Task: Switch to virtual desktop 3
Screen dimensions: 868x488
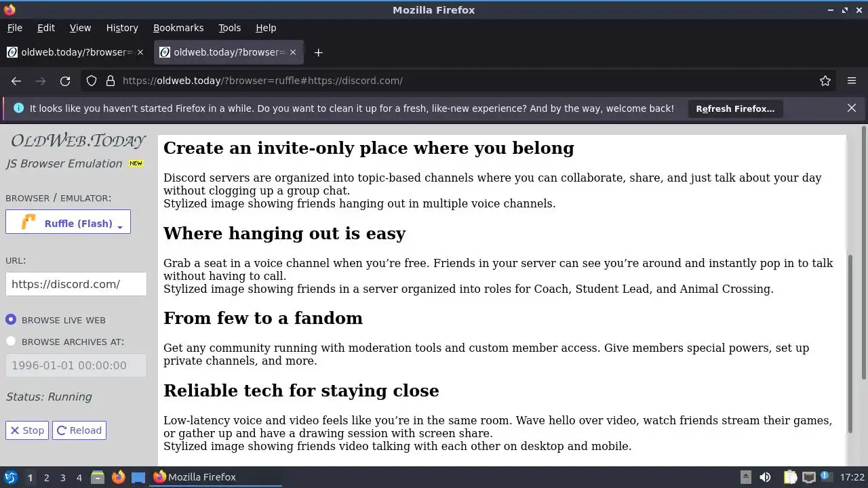Action: pyautogui.click(x=62, y=477)
